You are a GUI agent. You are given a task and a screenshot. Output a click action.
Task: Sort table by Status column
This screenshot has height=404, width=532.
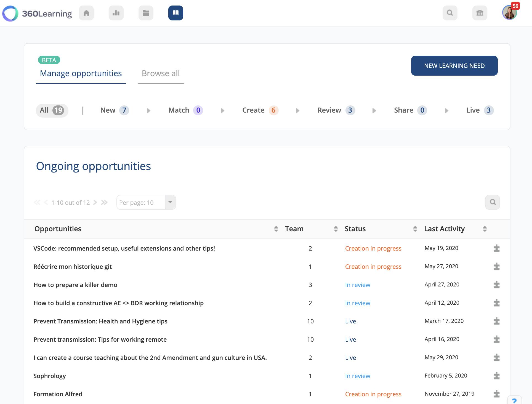pyautogui.click(x=415, y=229)
